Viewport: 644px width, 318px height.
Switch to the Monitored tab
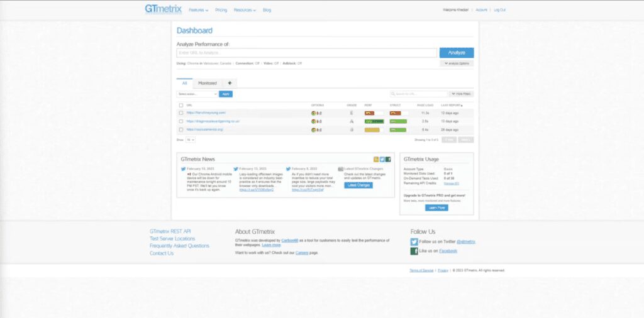click(208, 84)
